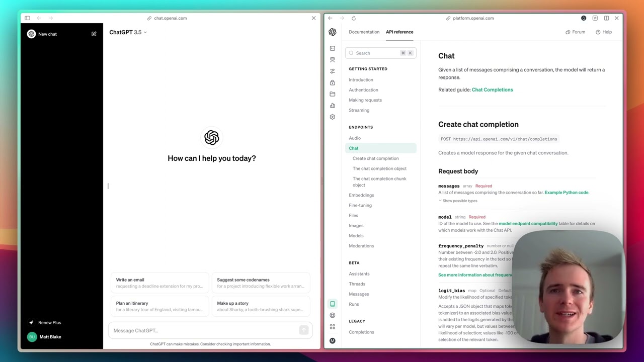Image resolution: width=644 pixels, height=362 pixels.
Task: Switch to the Documentation tab
Action: (364, 32)
